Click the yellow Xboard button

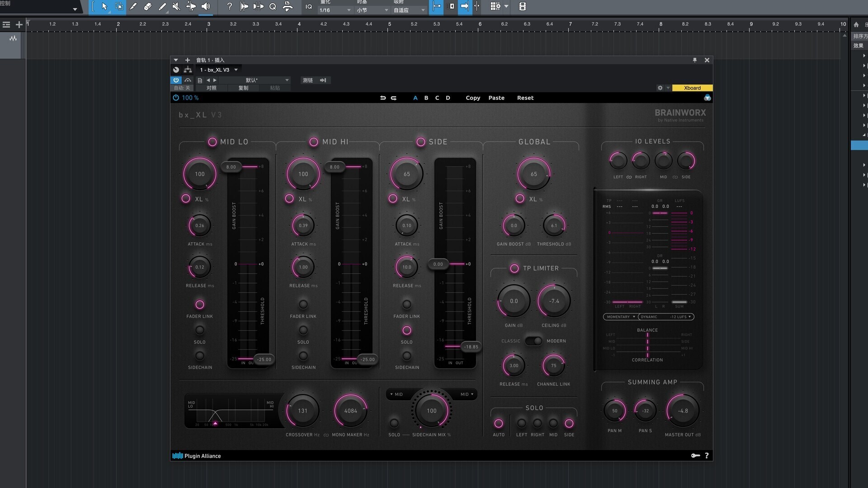tap(692, 88)
